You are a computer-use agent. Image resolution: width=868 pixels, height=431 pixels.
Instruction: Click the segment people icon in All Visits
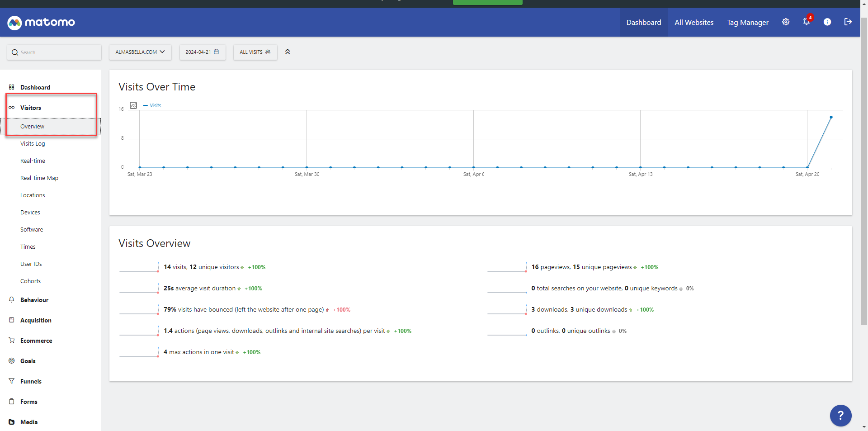[x=268, y=52]
